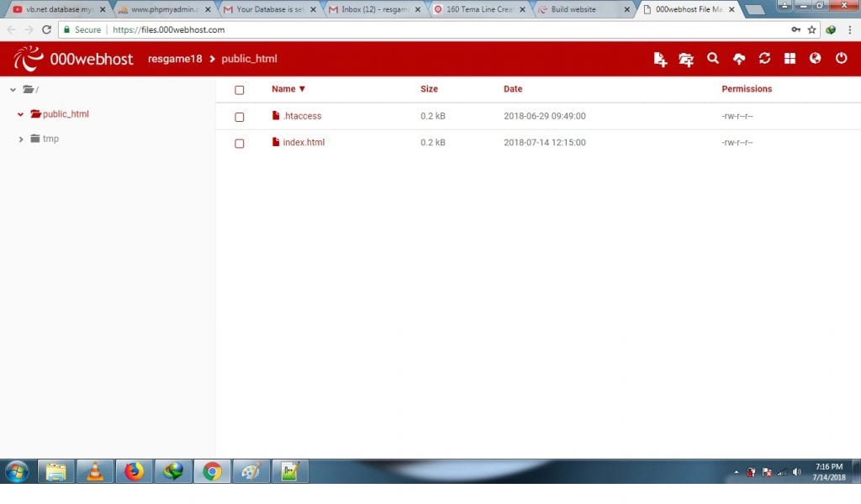Viewport: 861px width, 504px height.
Task: Select tmp folder label in tree
Action: tap(50, 139)
